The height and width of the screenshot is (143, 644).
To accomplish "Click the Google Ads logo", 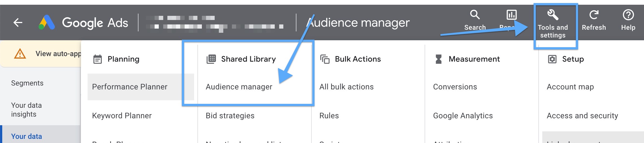I will 83,22.
